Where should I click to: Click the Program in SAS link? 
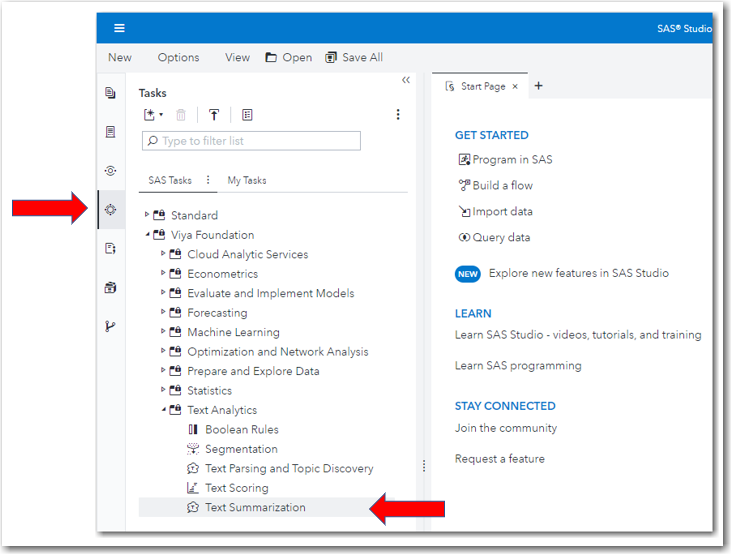512,160
